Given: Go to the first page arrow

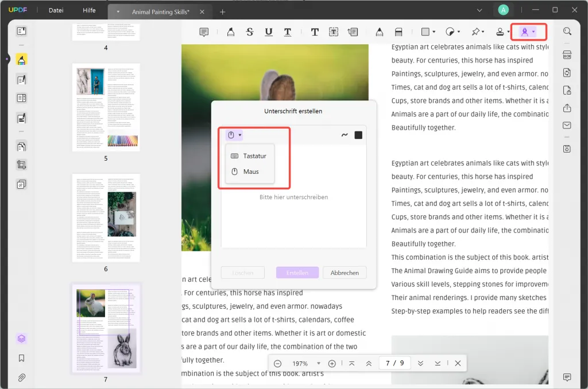Looking at the screenshot, I should [352, 364].
